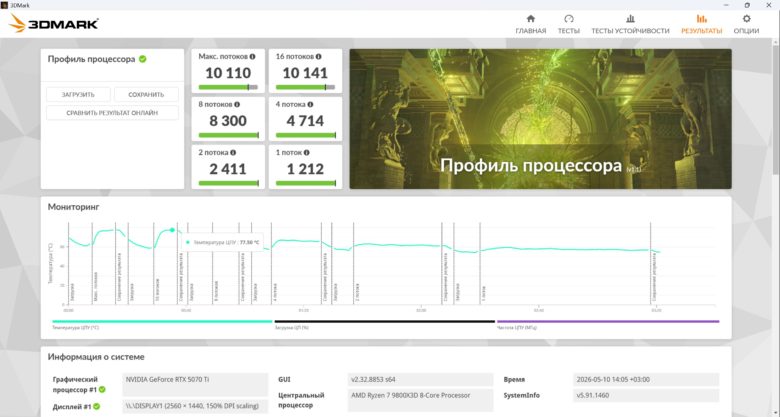The image size is (780, 417).
Task: Click the Макс. потоков score bar
Action: coord(228,87)
